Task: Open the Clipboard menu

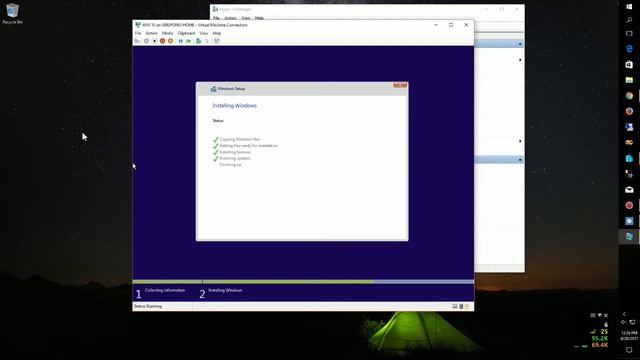Action: click(x=186, y=33)
